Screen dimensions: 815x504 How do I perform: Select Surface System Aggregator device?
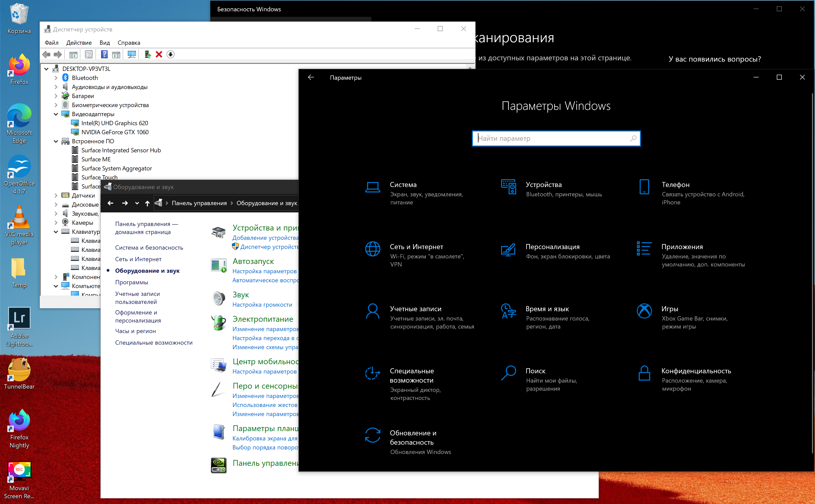tap(116, 168)
